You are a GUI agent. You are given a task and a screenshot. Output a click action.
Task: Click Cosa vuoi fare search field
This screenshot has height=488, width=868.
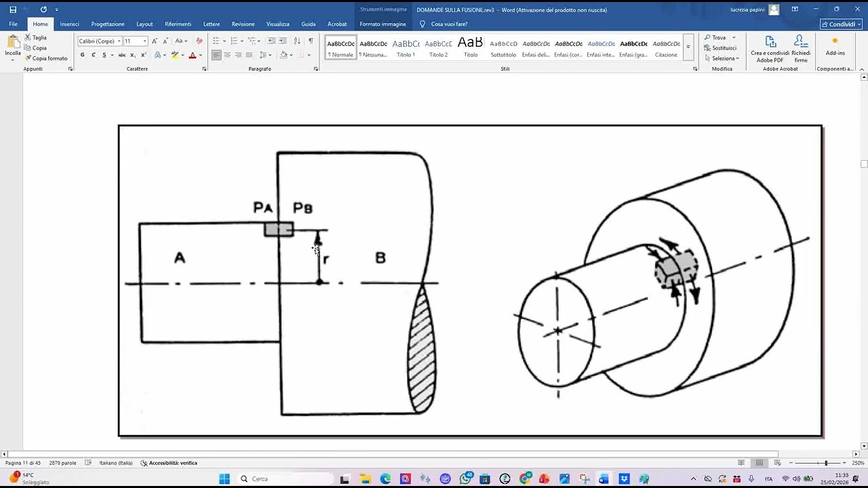[x=444, y=24]
